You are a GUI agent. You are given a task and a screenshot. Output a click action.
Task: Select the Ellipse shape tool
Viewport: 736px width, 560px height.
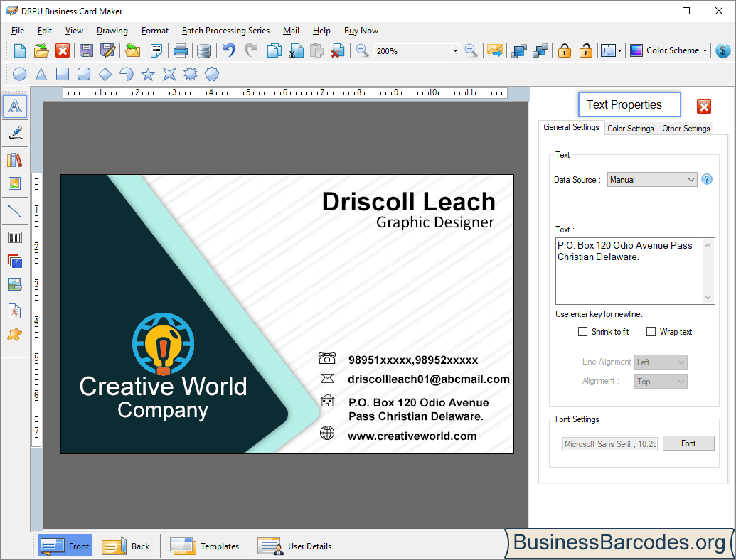20,74
